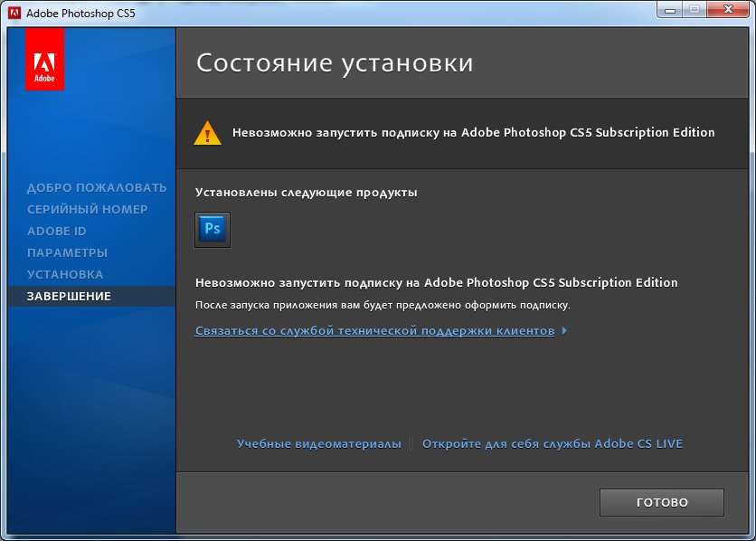Click the После запуска приложения text line

(383, 305)
